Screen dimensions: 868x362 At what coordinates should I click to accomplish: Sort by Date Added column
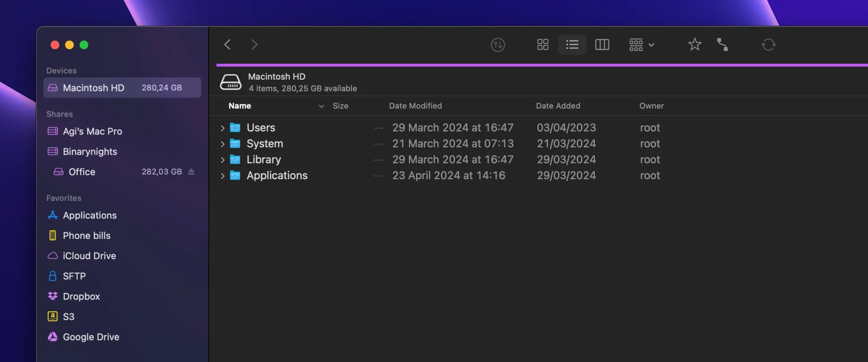point(558,106)
